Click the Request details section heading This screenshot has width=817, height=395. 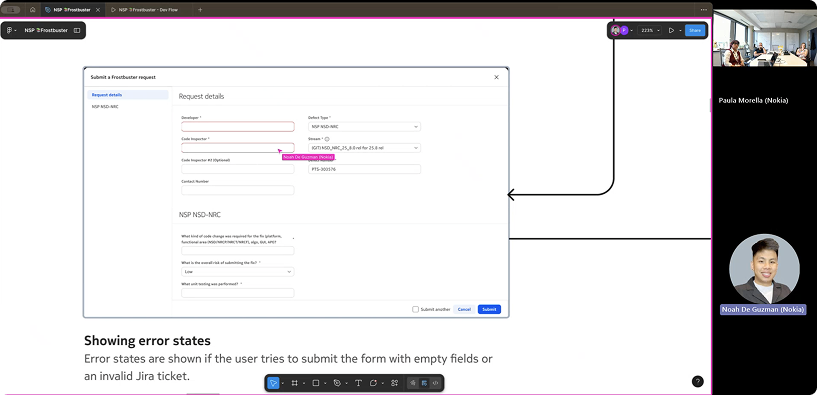pos(202,96)
